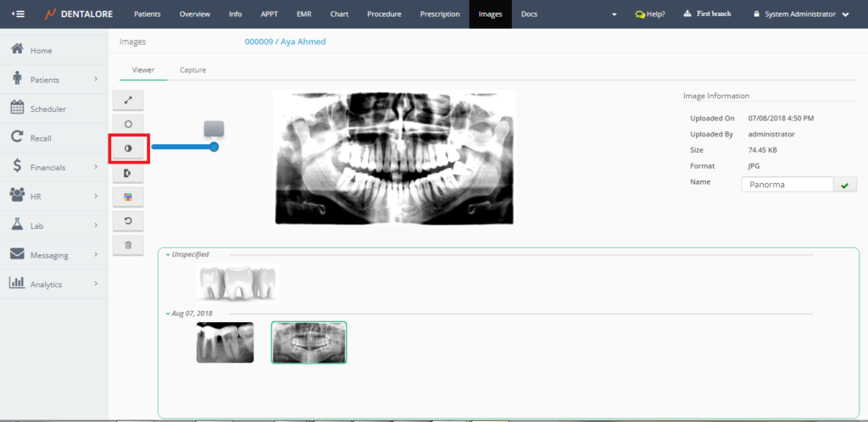Image resolution: width=868 pixels, height=422 pixels.
Task: Click the contrast slider handle
Action: tap(214, 147)
